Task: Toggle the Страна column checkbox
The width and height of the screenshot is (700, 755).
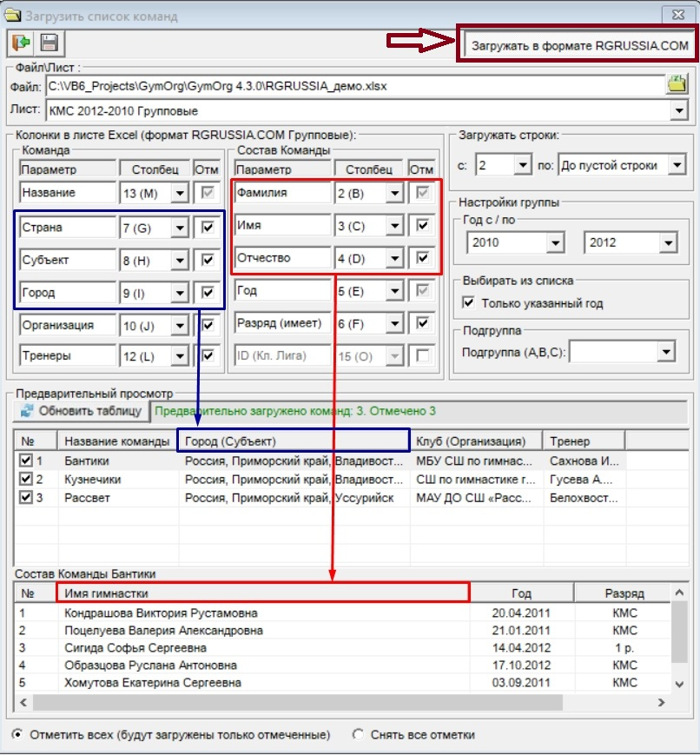Action: (x=206, y=228)
